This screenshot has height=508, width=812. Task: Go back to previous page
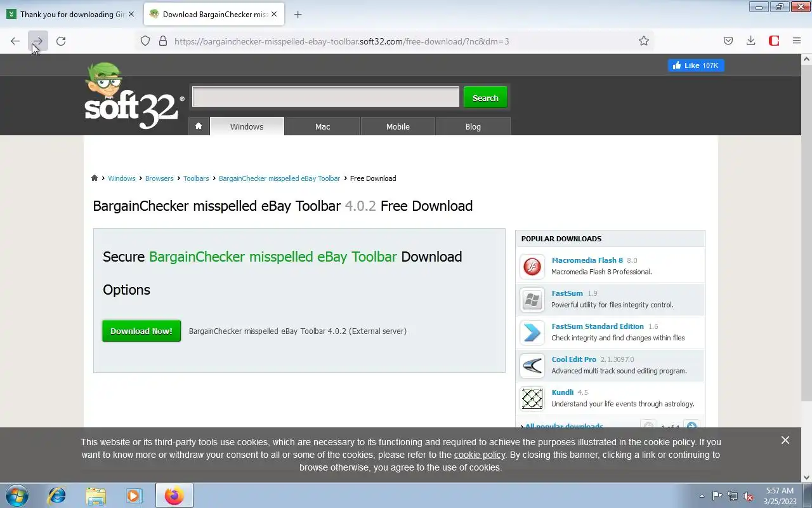tap(15, 41)
